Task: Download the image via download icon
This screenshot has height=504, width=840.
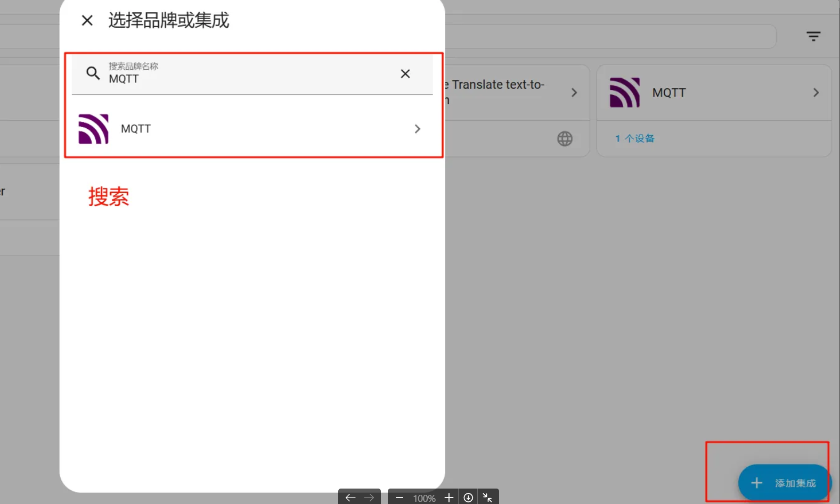Action: [468, 498]
